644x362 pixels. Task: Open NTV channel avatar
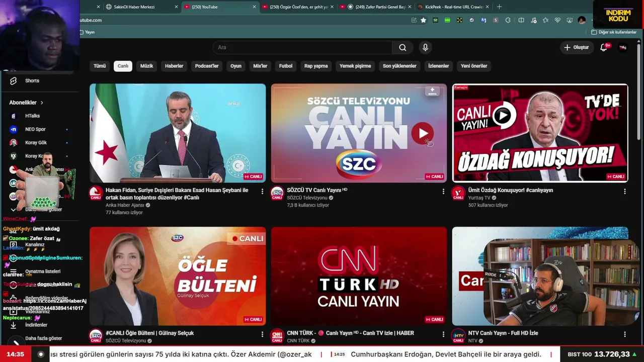tap(458, 336)
